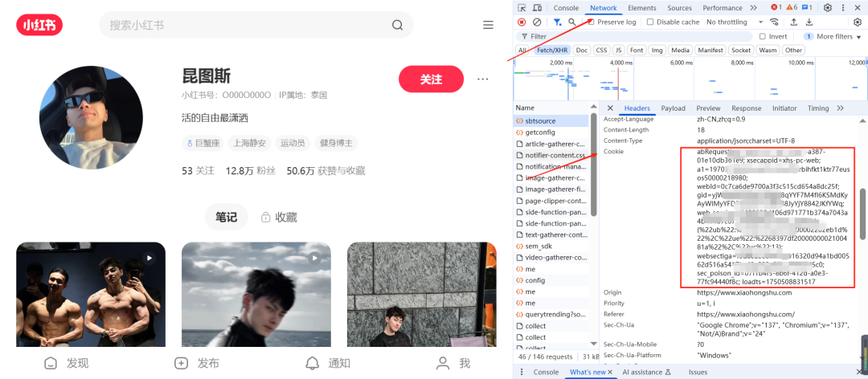Open the AI assistance drawer tab
Viewport: 868px width, 379px height.
(x=646, y=373)
